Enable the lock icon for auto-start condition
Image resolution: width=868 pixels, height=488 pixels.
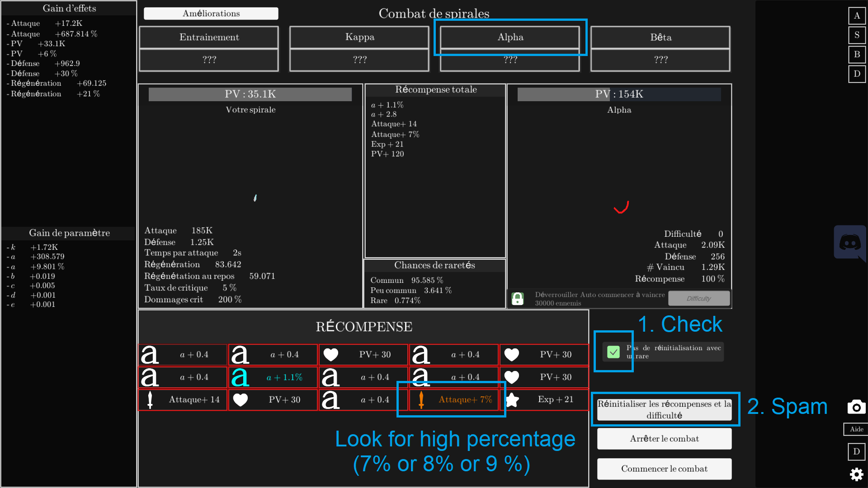pos(518,298)
